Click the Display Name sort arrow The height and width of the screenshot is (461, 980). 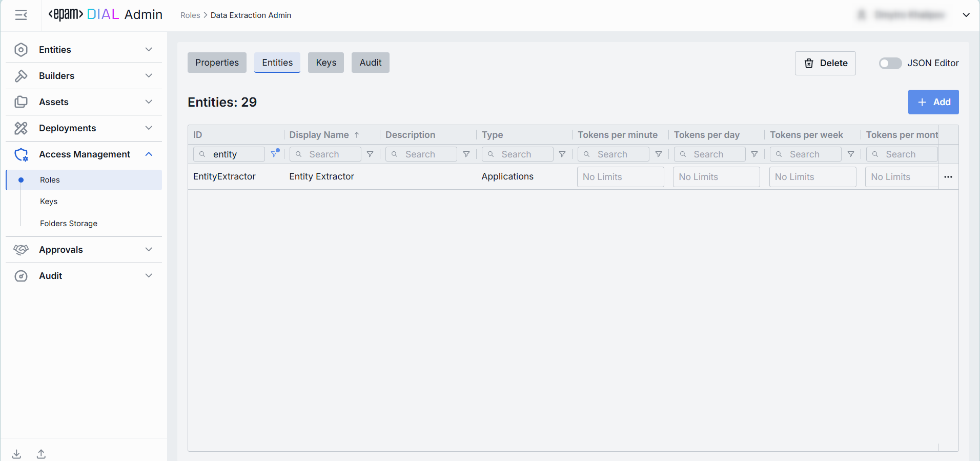357,135
